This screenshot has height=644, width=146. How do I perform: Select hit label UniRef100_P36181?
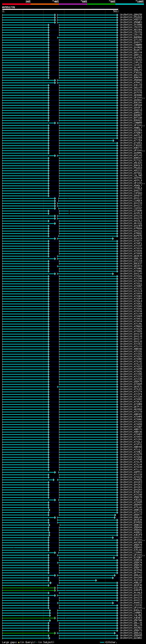pos(131,72)
